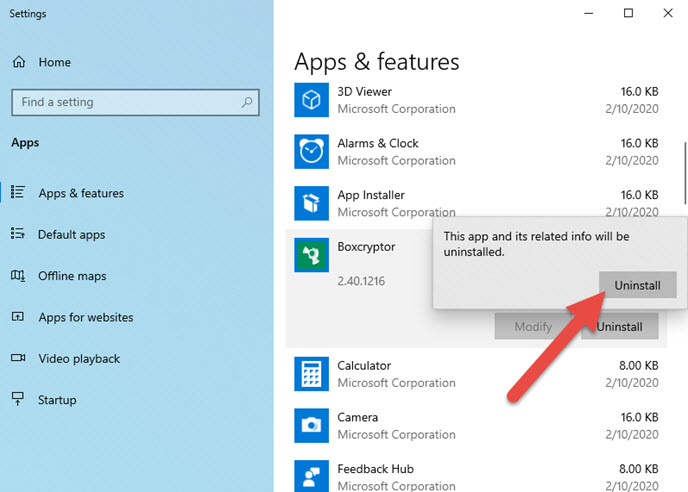This screenshot has width=688, height=492.
Task: Click the Apps sidebar category heading
Action: point(25,143)
